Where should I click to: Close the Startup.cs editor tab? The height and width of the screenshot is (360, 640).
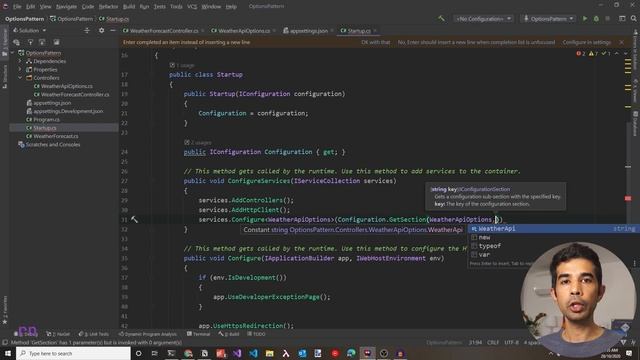(375, 31)
